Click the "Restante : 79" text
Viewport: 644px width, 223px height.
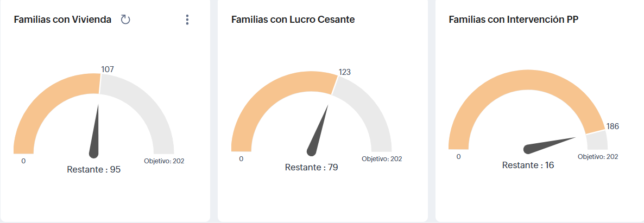click(x=311, y=167)
